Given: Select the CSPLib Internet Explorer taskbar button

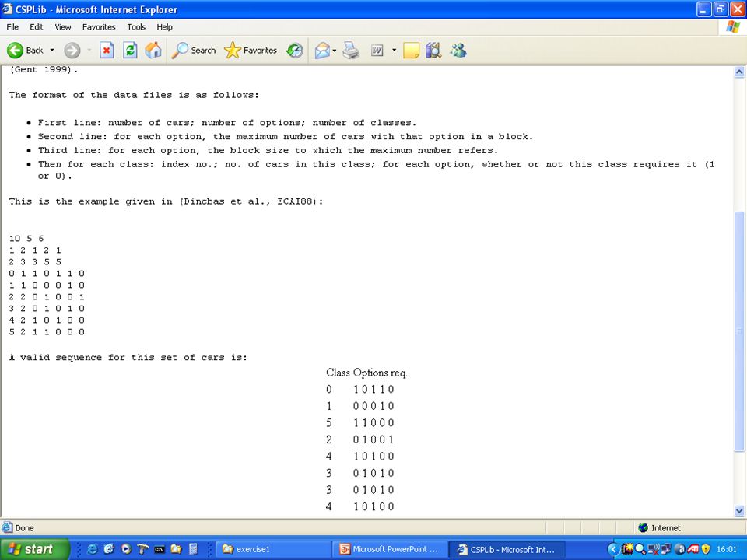Looking at the screenshot, I should coord(507,549).
